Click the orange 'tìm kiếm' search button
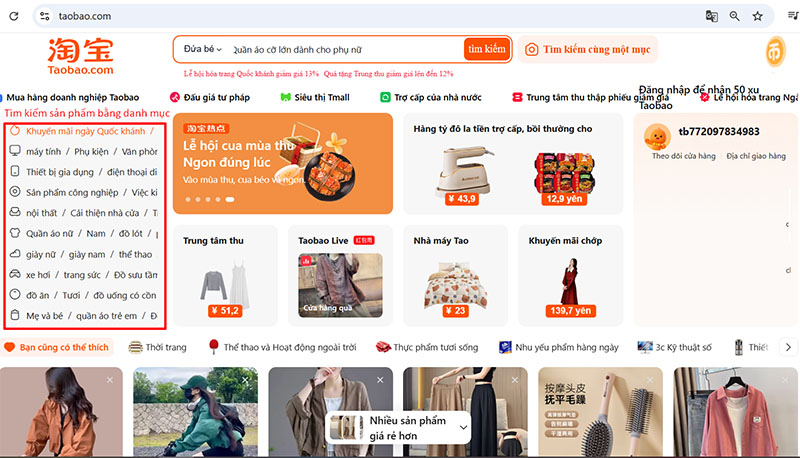This screenshot has width=800, height=458. pyautogui.click(x=487, y=49)
